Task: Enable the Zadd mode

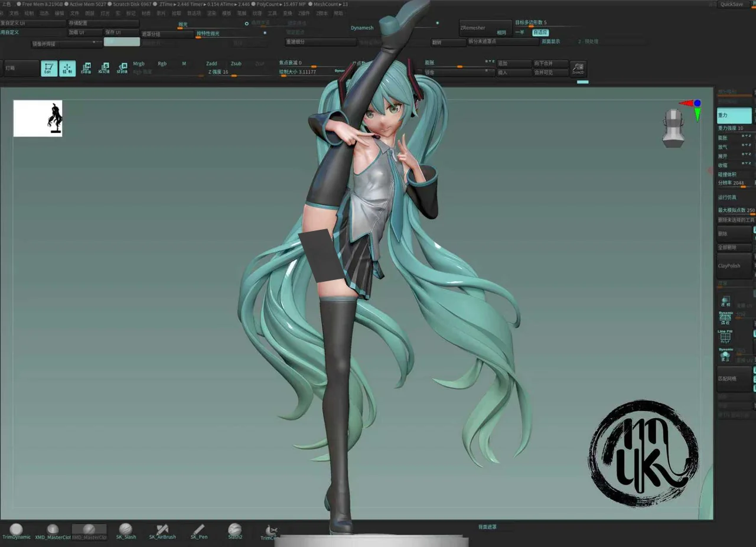Action: pos(211,63)
